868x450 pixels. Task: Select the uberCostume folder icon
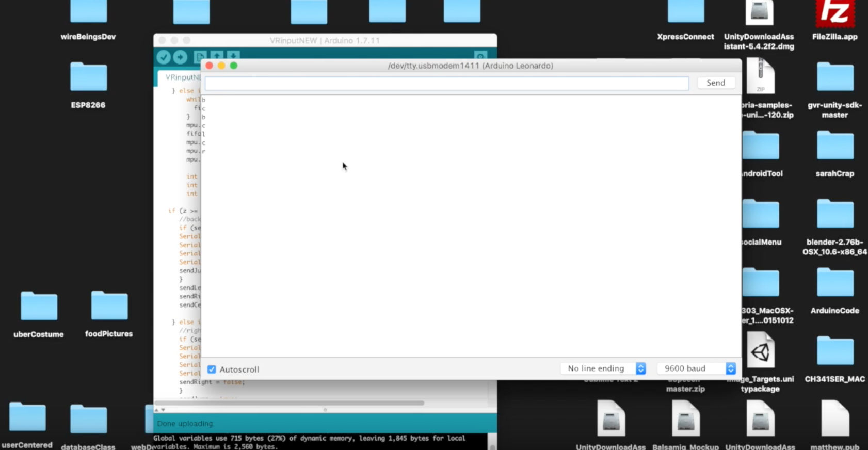click(x=39, y=306)
